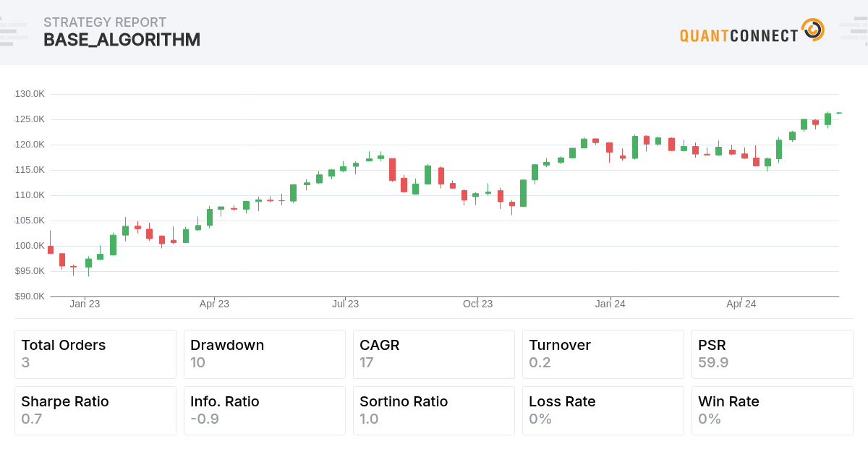
Task: Click the PSR stat label
Action: (x=712, y=346)
